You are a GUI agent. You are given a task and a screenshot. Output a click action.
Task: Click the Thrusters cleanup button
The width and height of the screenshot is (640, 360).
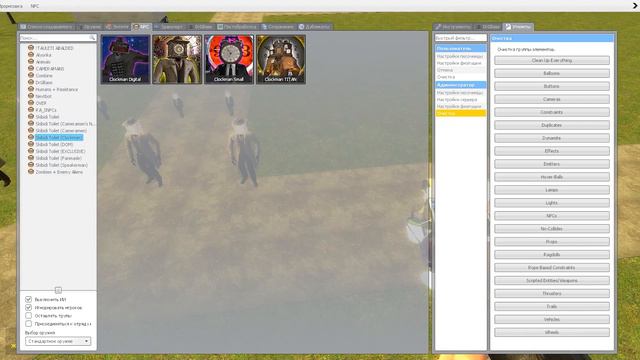pos(552,293)
